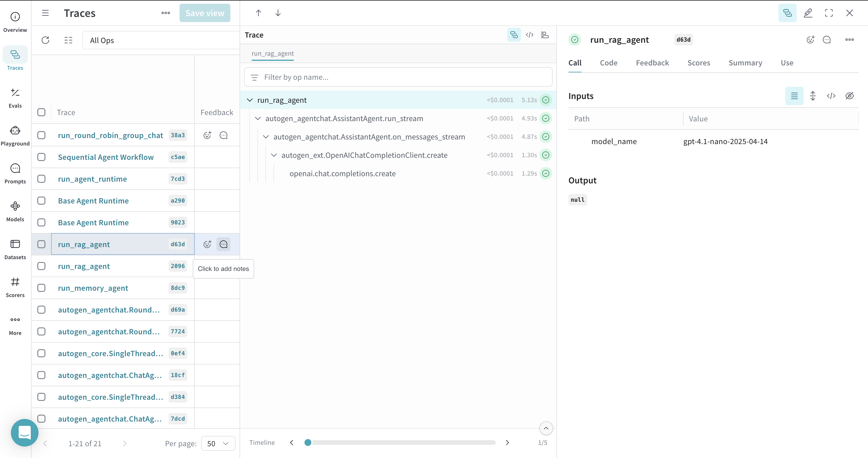Switch trace view to code view icon

[529, 35]
